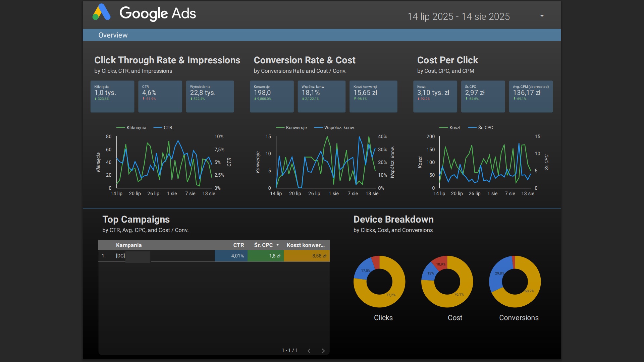Go to next table page arrow

[x=323, y=351]
